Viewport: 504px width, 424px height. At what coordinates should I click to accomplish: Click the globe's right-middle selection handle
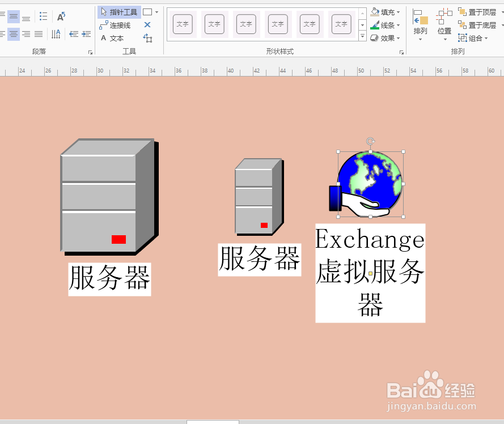(x=404, y=184)
